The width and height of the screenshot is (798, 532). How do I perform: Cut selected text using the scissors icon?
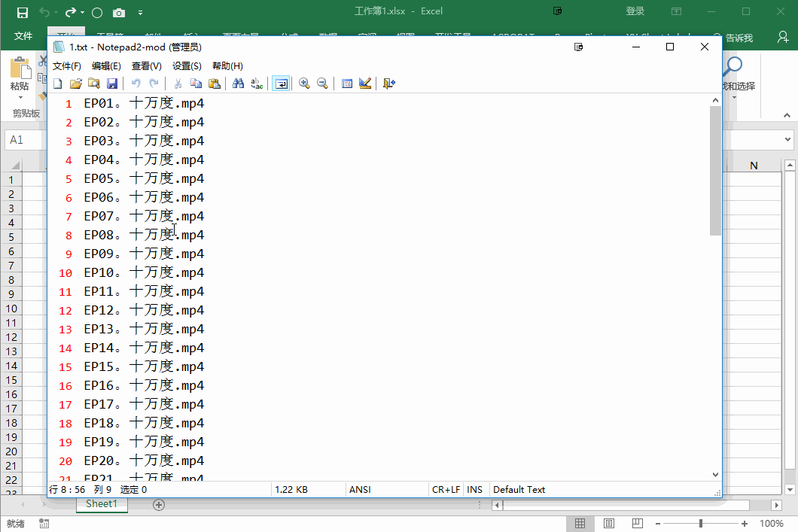178,83
